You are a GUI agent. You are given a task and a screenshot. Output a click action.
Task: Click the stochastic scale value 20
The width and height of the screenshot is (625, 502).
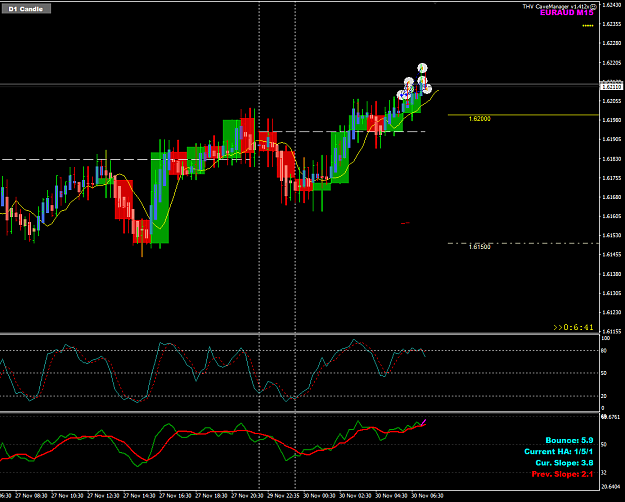(x=604, y=396)
